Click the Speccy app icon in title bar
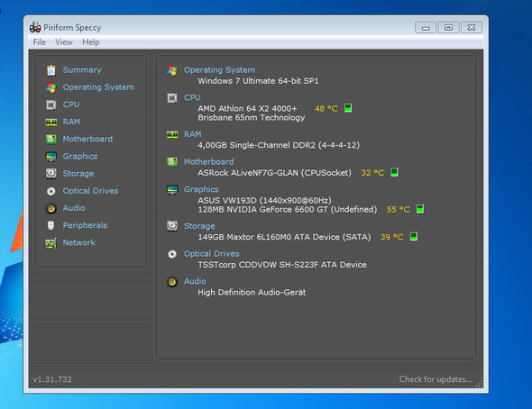This screenshot has width=532, height=409. click(x=35, y=27)
